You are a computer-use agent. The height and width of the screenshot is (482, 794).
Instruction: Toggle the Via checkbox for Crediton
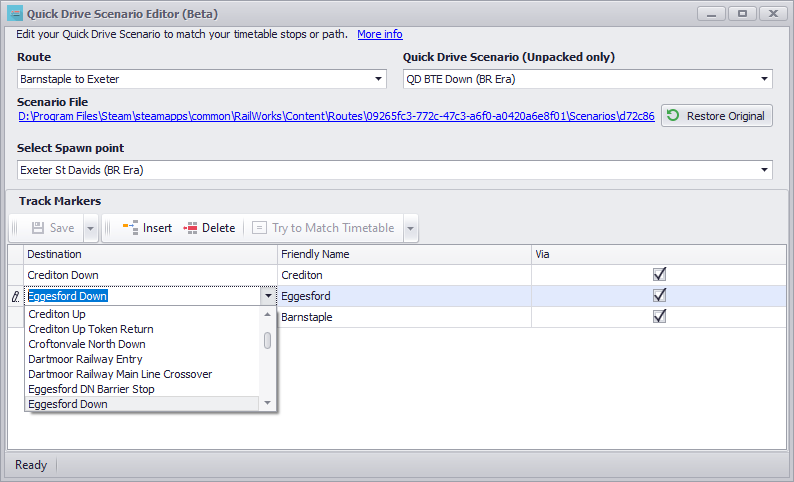coord(658,274)
